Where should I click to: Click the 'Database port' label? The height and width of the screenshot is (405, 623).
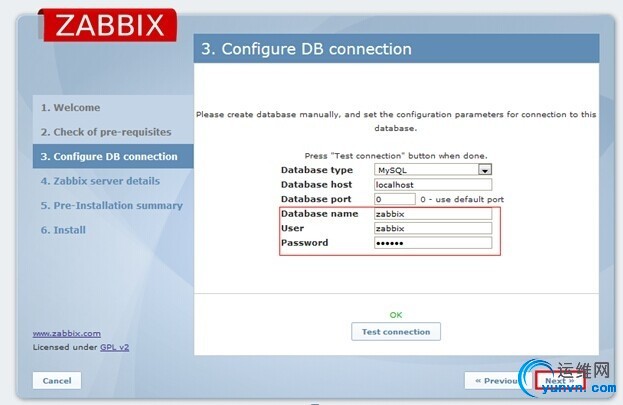point(316,199)
